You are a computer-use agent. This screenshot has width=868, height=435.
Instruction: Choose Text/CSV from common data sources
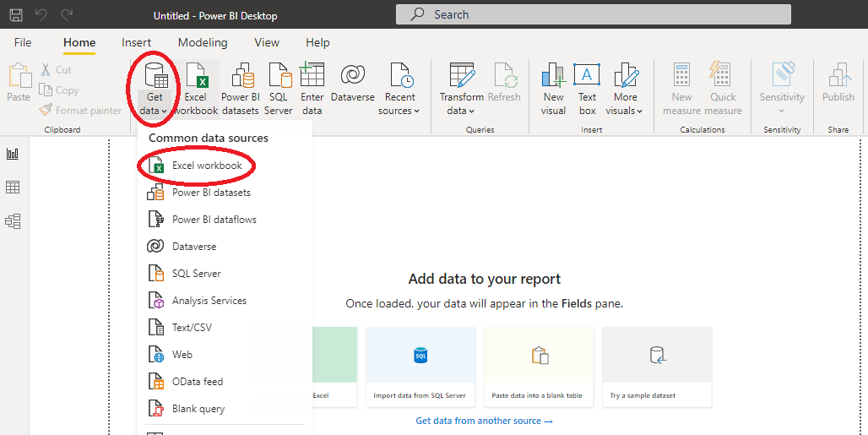click(192, 328)
